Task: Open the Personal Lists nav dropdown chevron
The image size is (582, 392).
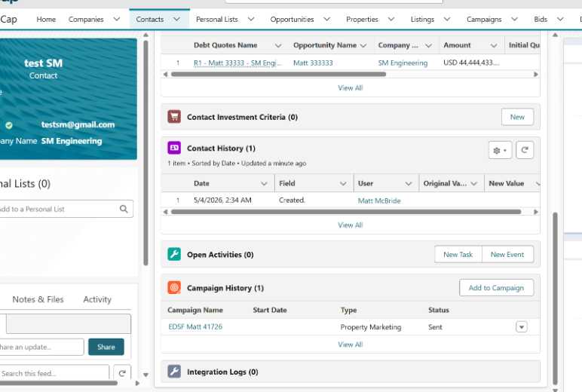Action: click(x=251, y=19)
